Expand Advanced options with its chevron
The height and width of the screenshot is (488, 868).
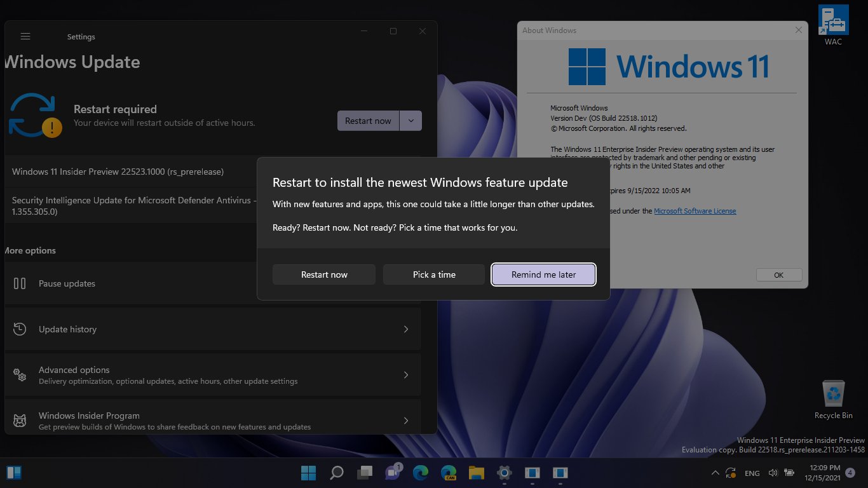click(x=406, y=375)
